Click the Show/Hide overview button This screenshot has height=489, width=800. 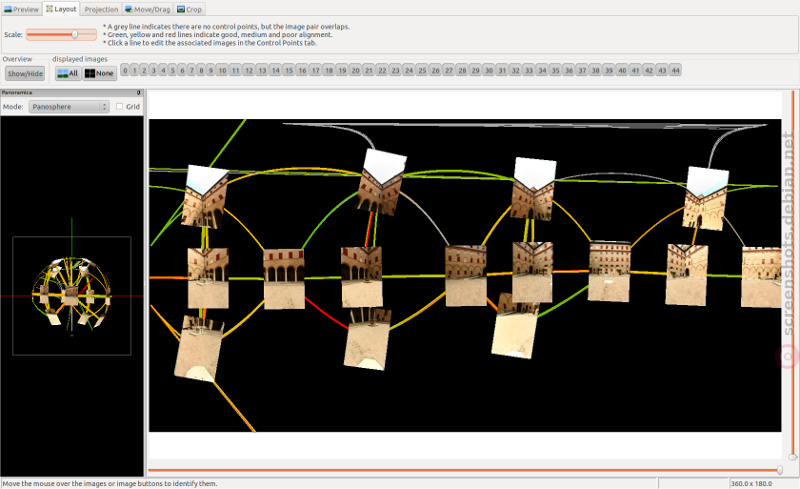pos(25,74)
